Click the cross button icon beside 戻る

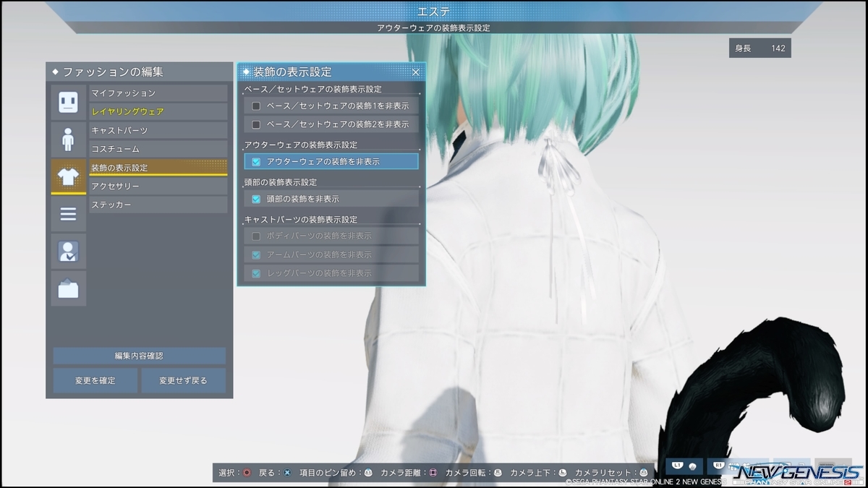pos(287,473)
